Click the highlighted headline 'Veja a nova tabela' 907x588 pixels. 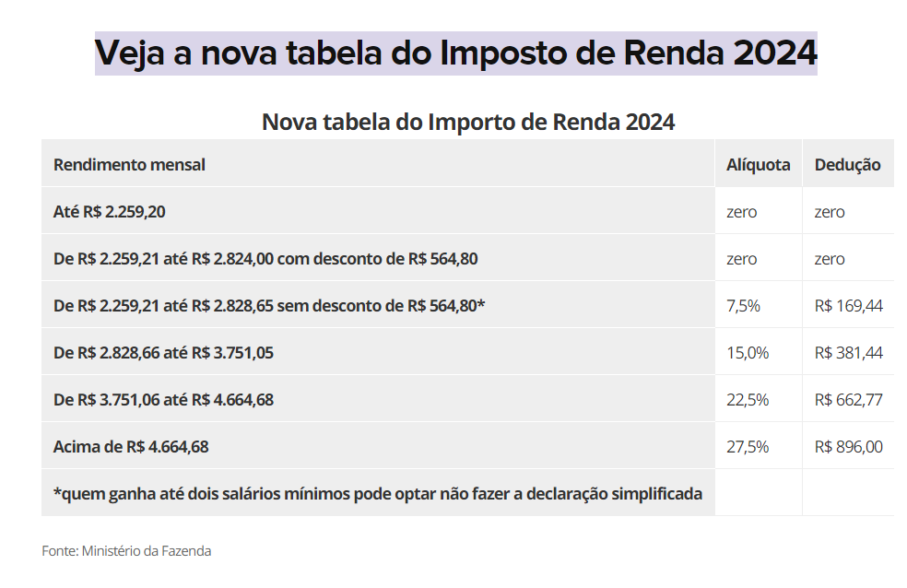coord(455,53)
